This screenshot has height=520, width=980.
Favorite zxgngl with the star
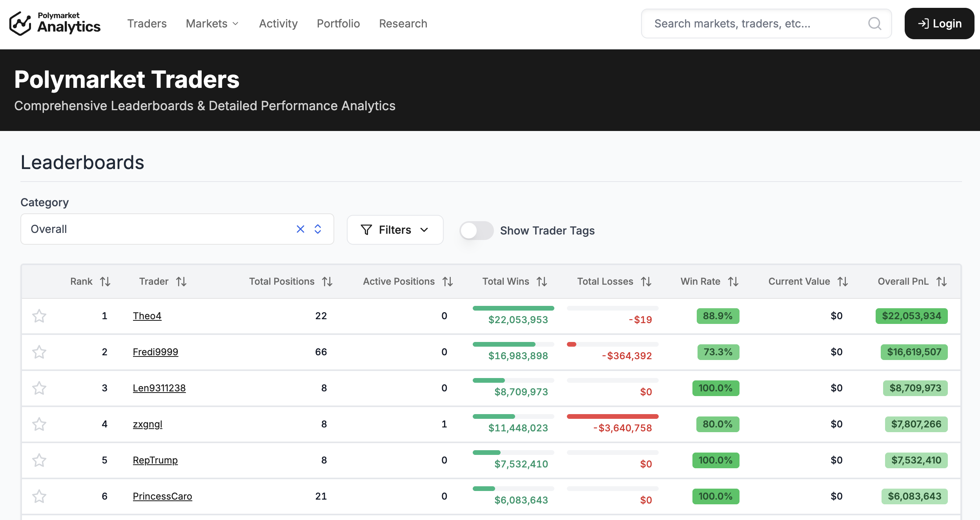tap(39, 424)
